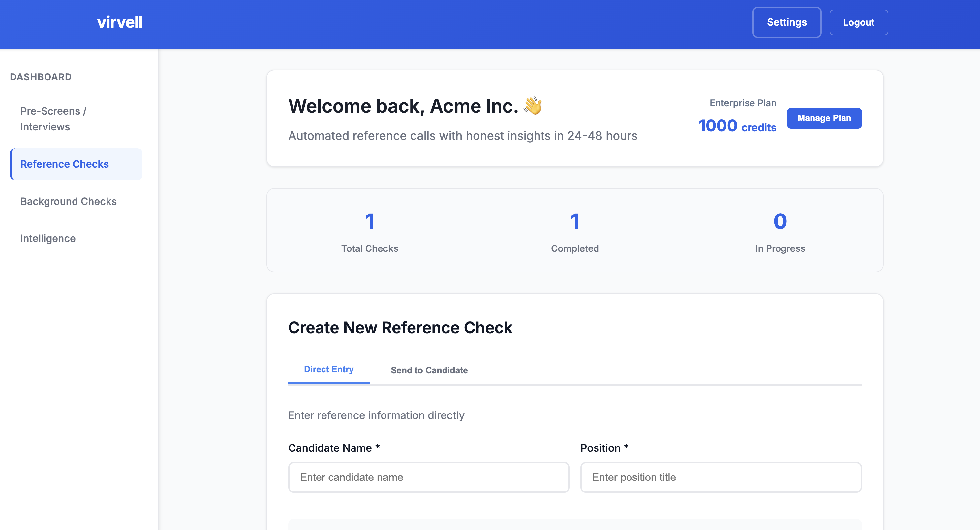Click the Manage Plan button
This screenshot has height=530, width=980.
pyautogui.click(x=824, y=118)
